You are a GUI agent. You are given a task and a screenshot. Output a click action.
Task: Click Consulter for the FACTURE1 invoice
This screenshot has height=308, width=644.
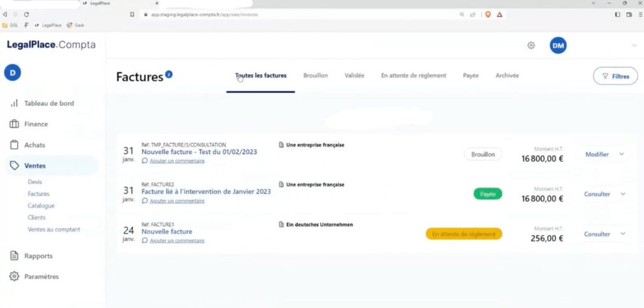pyautogui.click(x=597, y=234)
